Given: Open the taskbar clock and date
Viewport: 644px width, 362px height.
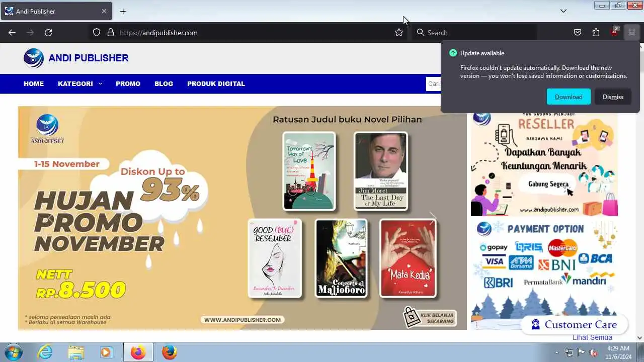Looking at the screenshot, I should pyautogui.click(x=618, y=352).
